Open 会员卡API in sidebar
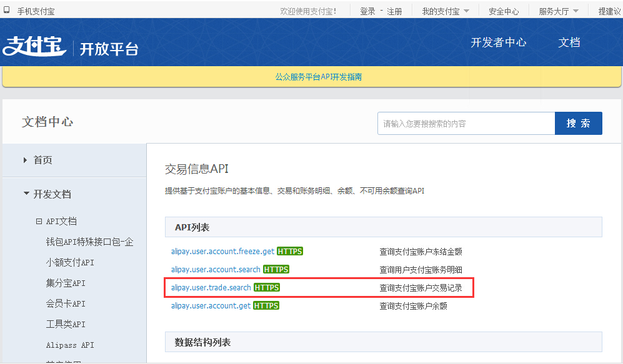This screenshot has width=623, height=364. point(66,304)
